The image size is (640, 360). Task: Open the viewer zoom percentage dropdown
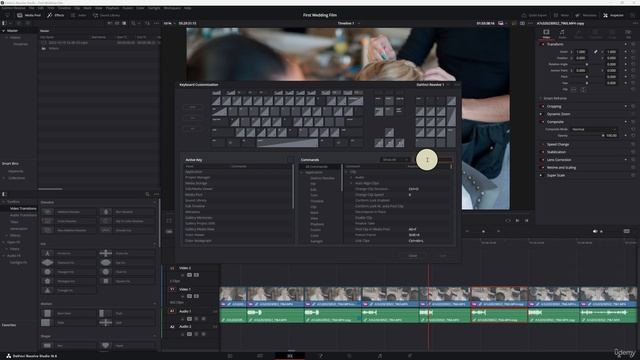(169, 23)
